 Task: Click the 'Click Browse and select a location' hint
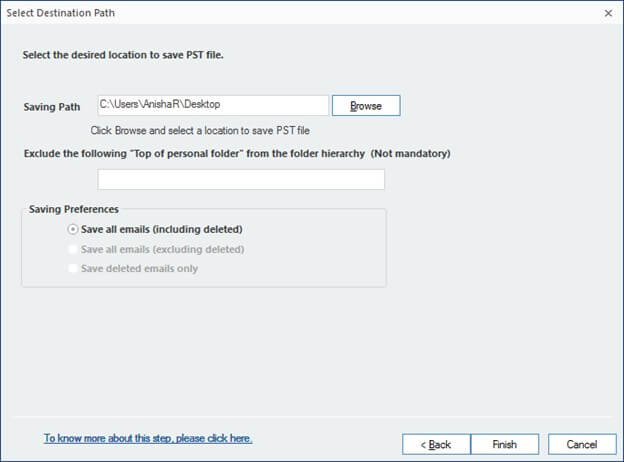click(200, 131)
